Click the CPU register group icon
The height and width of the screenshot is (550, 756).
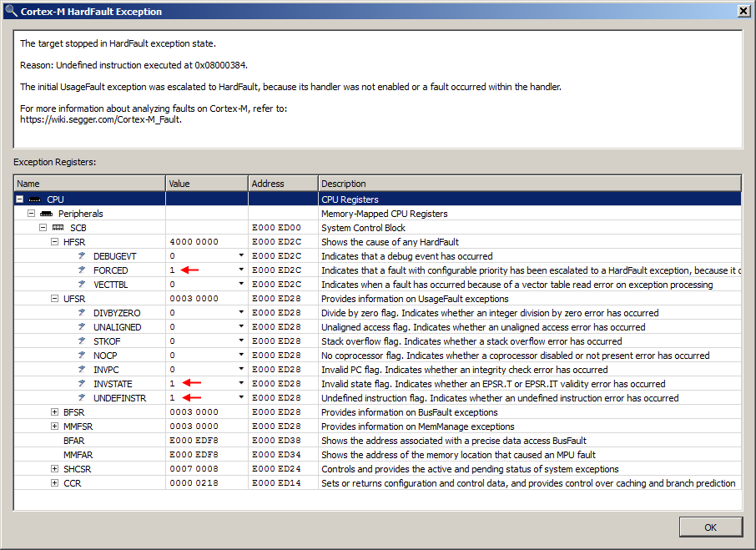pyautogui.click(x=33, y=199)
